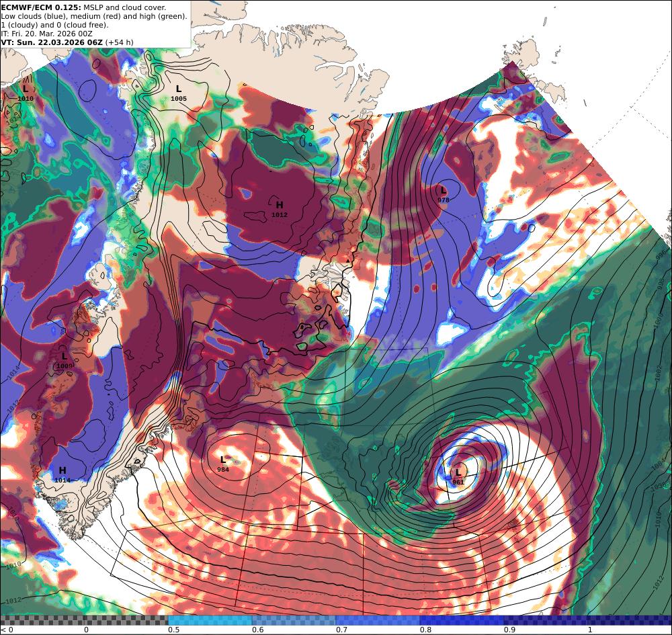Image resolution: width=672 pixels, height=635 pixels.
Task: Click the '(+54 h)' forecast lead text
Action: [120, 42]
